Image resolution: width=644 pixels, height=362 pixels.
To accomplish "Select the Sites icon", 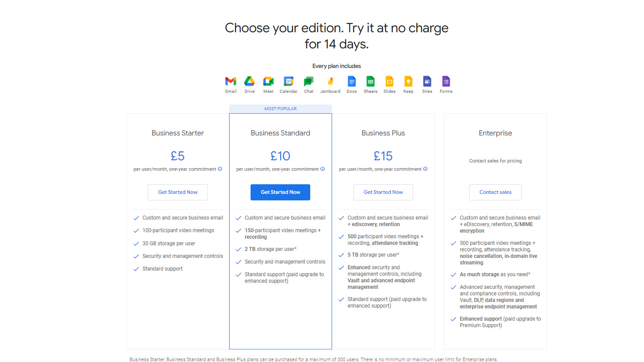I will click(427, 81).
